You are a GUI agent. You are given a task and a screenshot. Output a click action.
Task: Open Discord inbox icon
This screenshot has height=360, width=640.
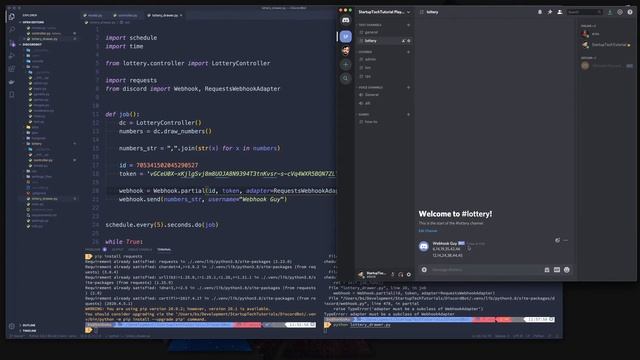pos(620,12)
